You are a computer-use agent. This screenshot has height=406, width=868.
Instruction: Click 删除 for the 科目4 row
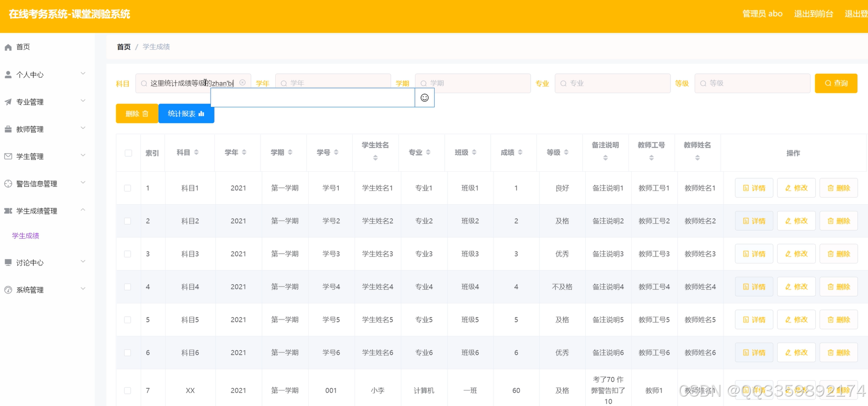(839, 287)
